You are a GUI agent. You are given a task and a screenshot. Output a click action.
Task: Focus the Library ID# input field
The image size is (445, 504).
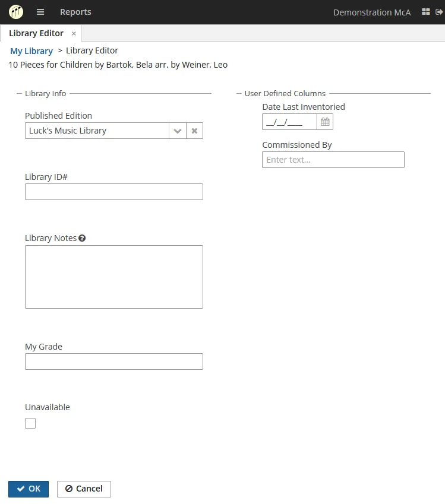click(114, 192)
